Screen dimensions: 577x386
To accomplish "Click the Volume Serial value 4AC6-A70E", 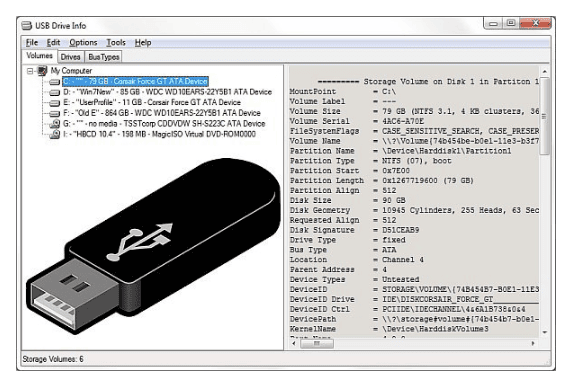I will tap(403, 121).
